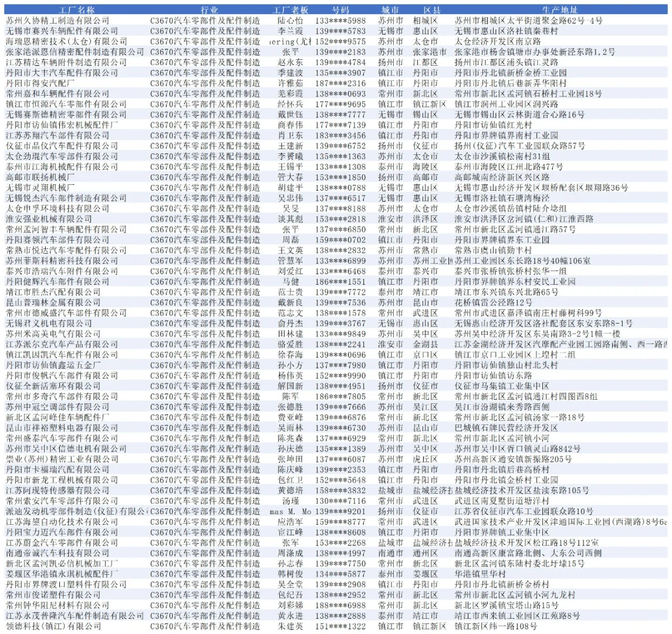
Task: Select district cell '江都区'
Action: tap(425, 62)
